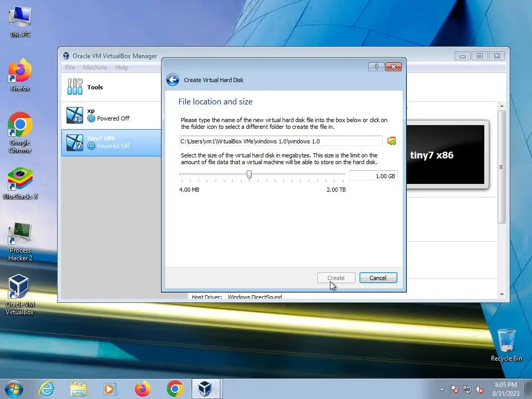Click the File location and size heading
Image resolution: width=532 pixels, height=399 pixels.
tap(216, 102)
